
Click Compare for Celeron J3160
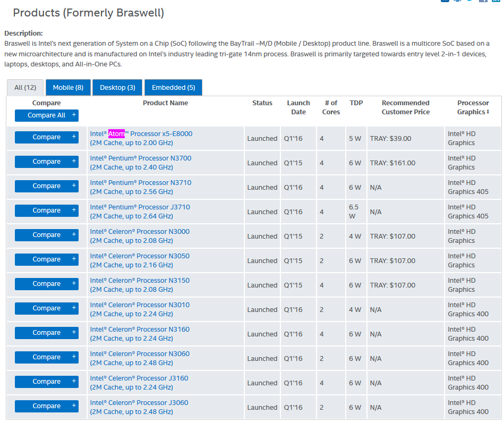coord(47,382)
